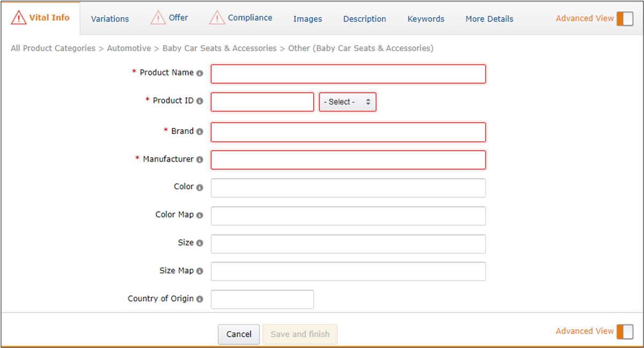Screen dimensions: 644x348
Task: Click the Brand field info icon
Action: coord(199,131)
